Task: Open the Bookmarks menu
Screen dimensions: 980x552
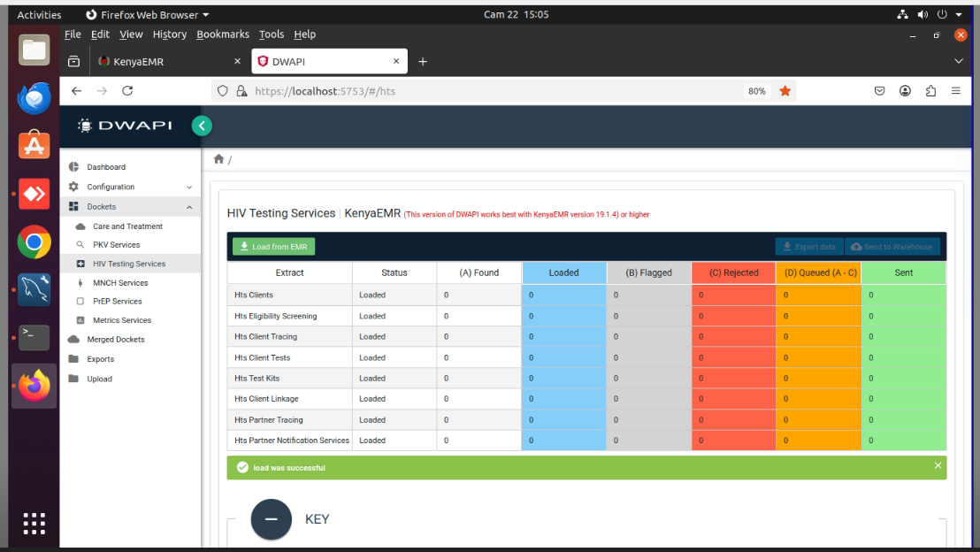Action: coord(223,34)
